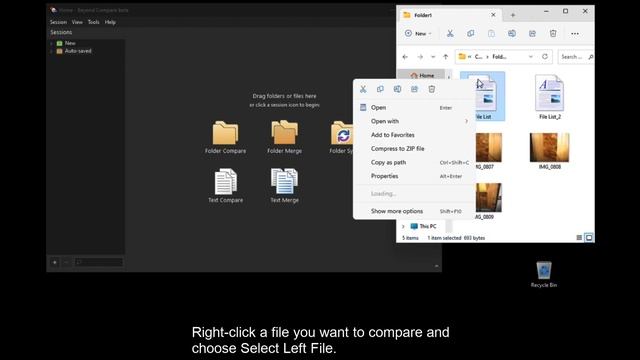
Task: Choose Compress to ZIP file
Action: tap(414, 149)
